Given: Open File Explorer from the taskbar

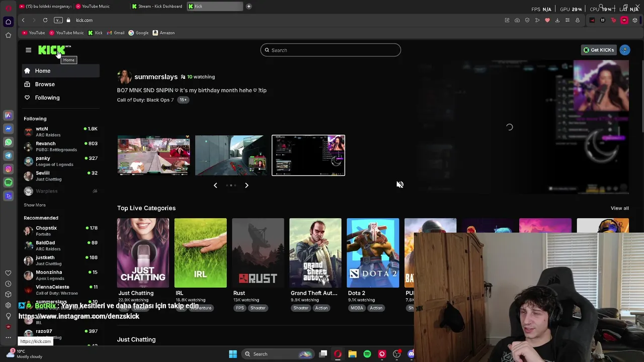Looking at the screenshot, I should [353, 354].
